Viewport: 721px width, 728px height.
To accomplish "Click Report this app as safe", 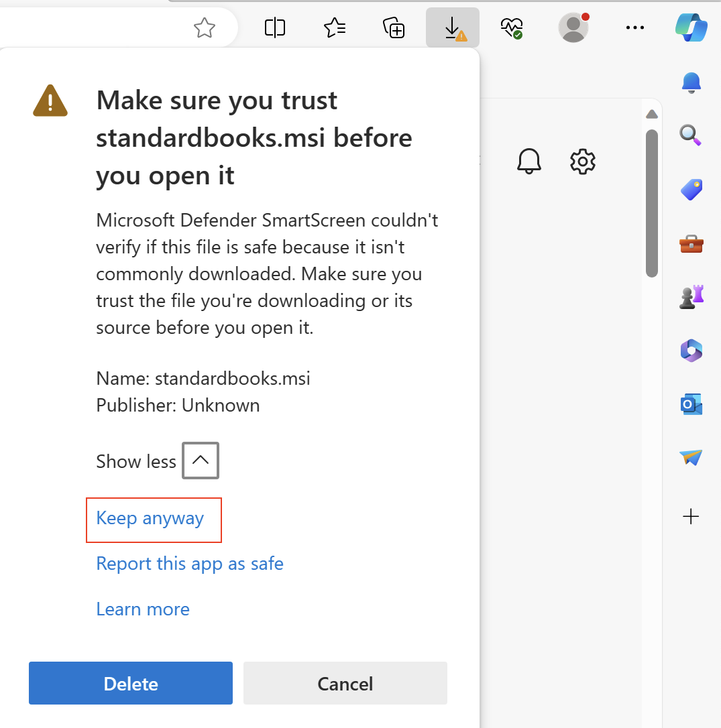I will 190,564.
